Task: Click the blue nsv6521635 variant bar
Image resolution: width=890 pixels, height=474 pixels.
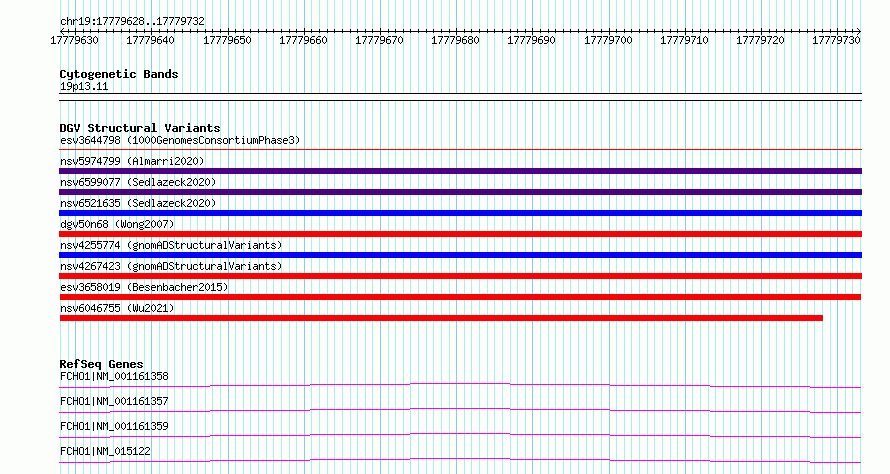Action: (460, 213)
